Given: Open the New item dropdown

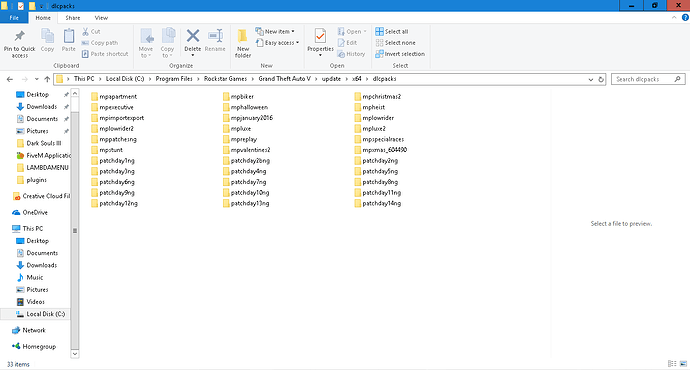Looking at the screenshot, I should pyautogui.click(x=275, y=31).
